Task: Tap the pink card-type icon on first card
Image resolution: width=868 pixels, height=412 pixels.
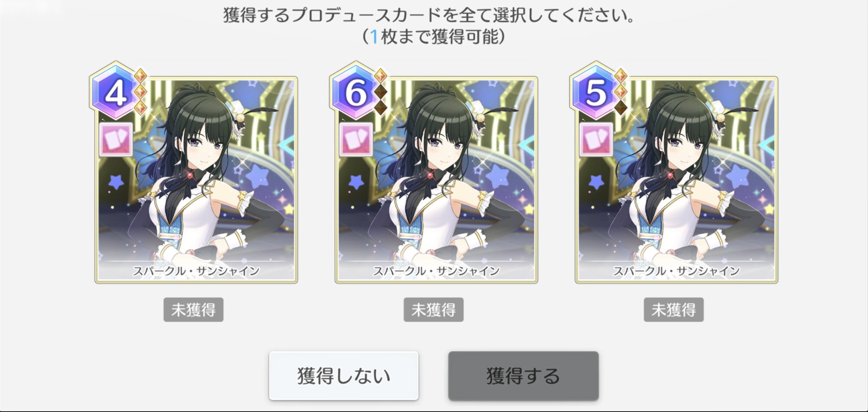Action: (116, 140)
